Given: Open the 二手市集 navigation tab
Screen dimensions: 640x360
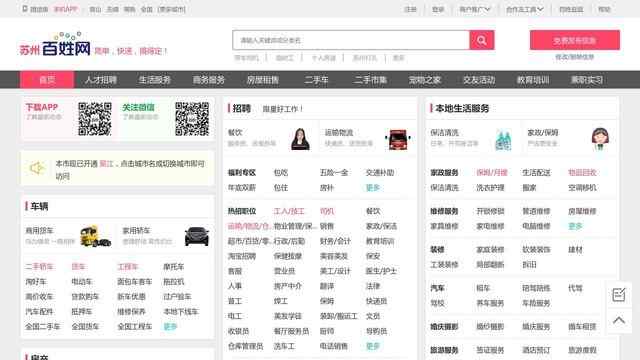Looking at the screenshot, I should pyautogui.click(x=370, y=80).
